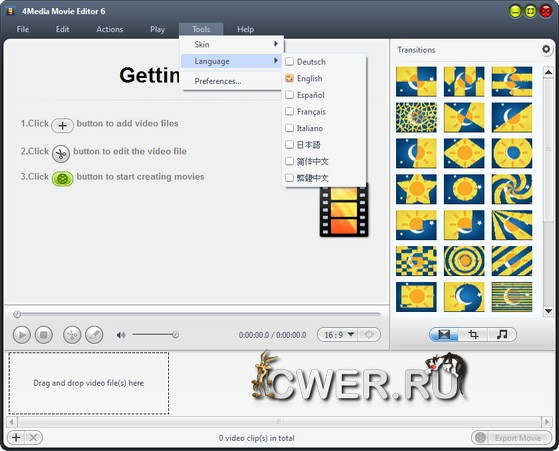Select the diamond-shaped transition thumbnail
Viewport: 559px width, 451px height.
(464, 153)
